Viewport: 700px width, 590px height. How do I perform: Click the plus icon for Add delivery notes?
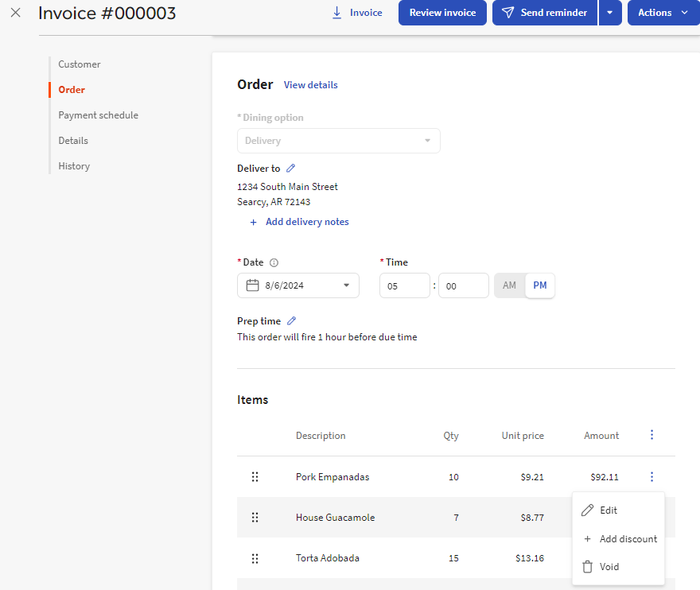click(x=253, y=222)
